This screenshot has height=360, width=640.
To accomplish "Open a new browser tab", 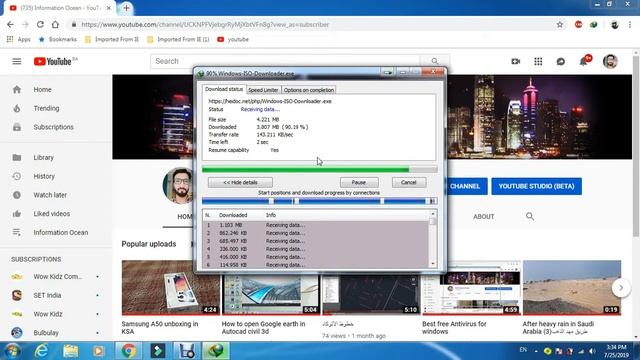I will pyautogui.click(x=126, y=8).
